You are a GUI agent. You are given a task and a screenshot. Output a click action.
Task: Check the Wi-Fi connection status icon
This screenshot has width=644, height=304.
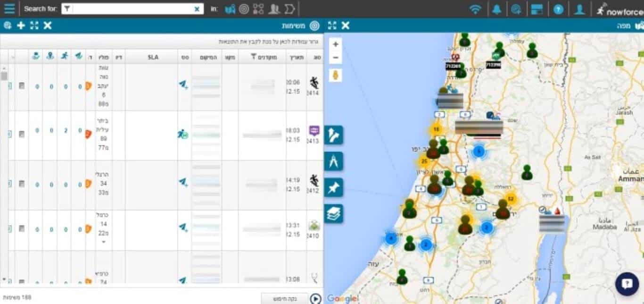[x=476, y=9]
